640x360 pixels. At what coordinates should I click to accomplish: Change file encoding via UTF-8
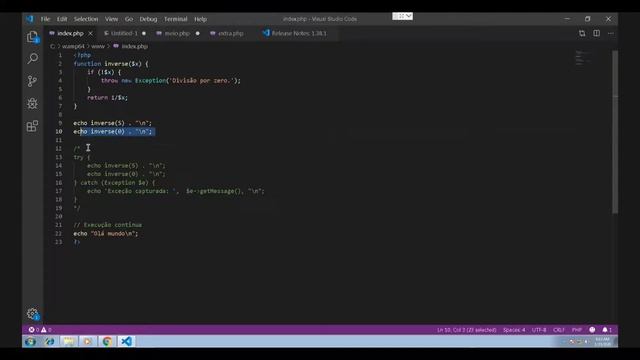(539, 330)
